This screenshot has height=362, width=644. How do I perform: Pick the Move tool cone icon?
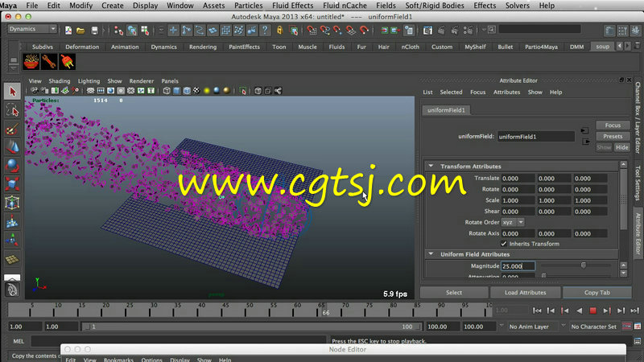(12, 147)
